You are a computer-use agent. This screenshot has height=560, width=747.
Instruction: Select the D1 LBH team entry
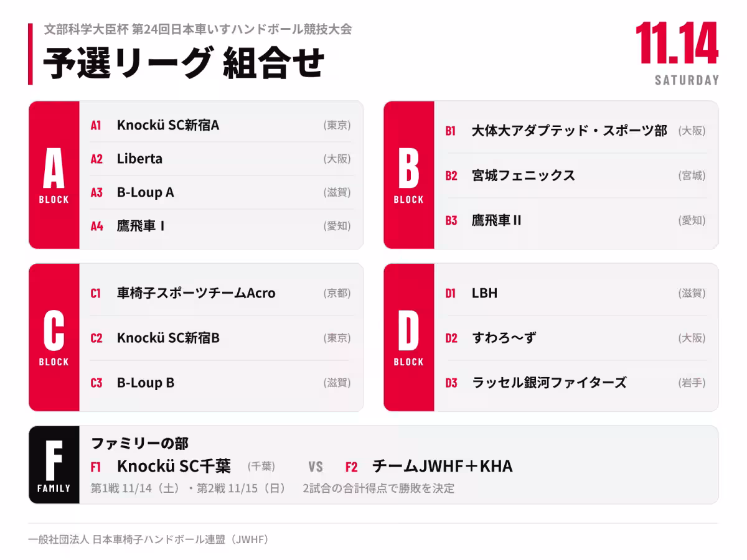coord(576,293)
